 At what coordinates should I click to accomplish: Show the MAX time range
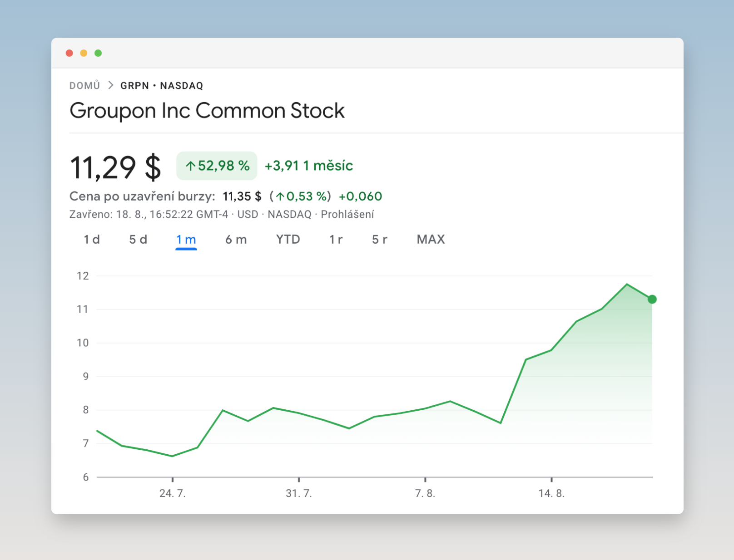click(431, 240)
